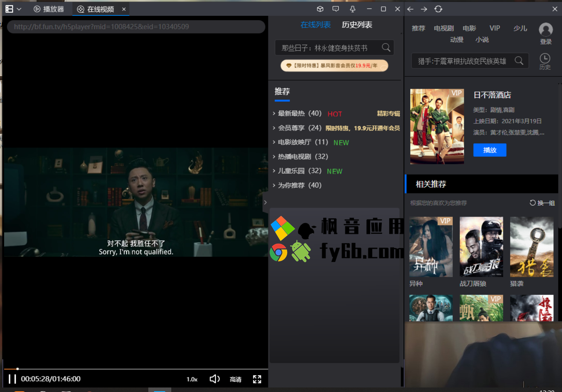
Task: Toggle fullscreen mode icon
Action: (257, 379)
